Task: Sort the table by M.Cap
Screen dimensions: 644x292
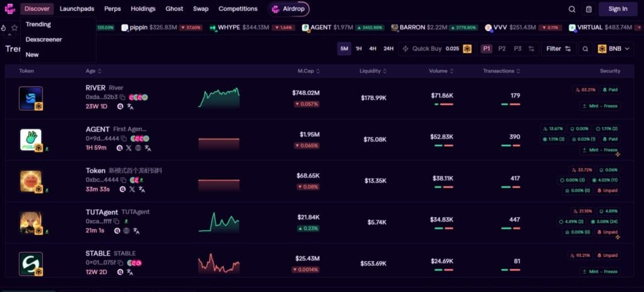Action: [x=309, y=71]
